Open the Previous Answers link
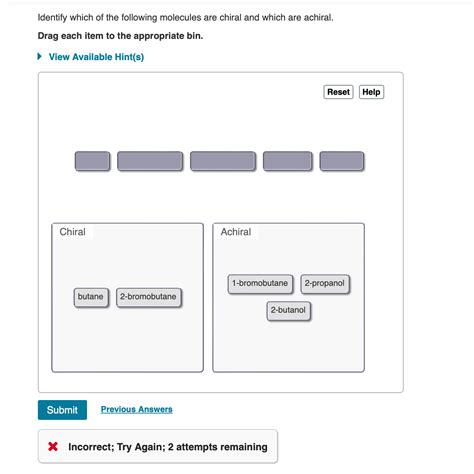This screenshot has width=474, height=474. pos(137,409)
